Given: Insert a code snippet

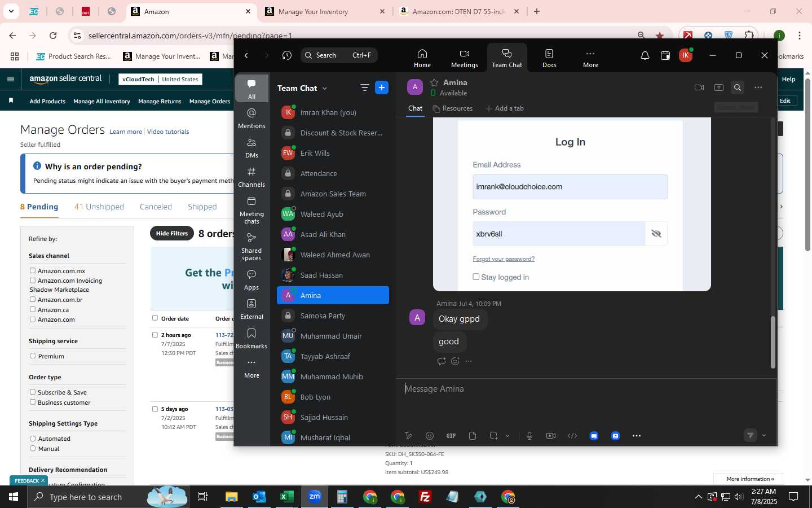Looking at the screenshot, I should [x=572, y=436].
